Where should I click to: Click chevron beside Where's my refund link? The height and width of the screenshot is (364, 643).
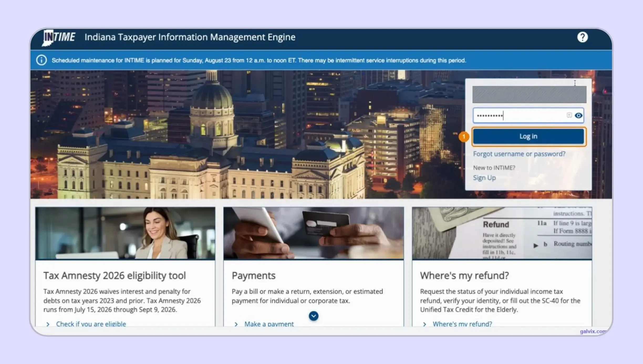pos(424,324)
